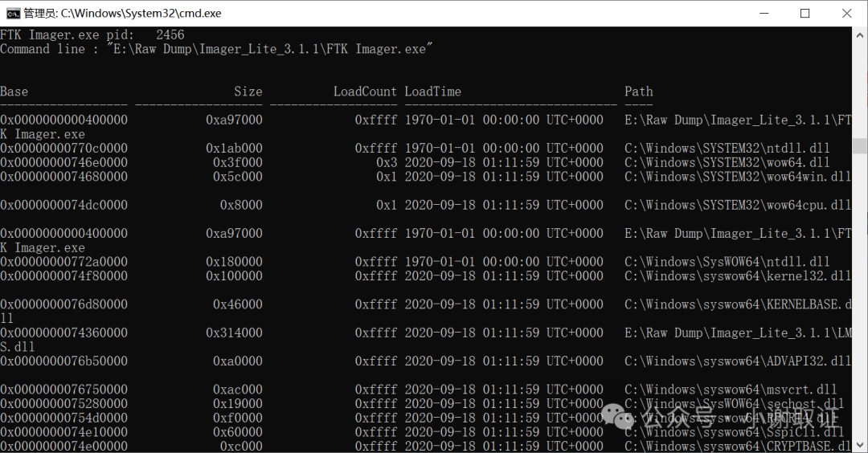The height and width of the screenshot is (453, 868).
Task: Click path ending in wow64win.dll
Action: tap(737, 177)
